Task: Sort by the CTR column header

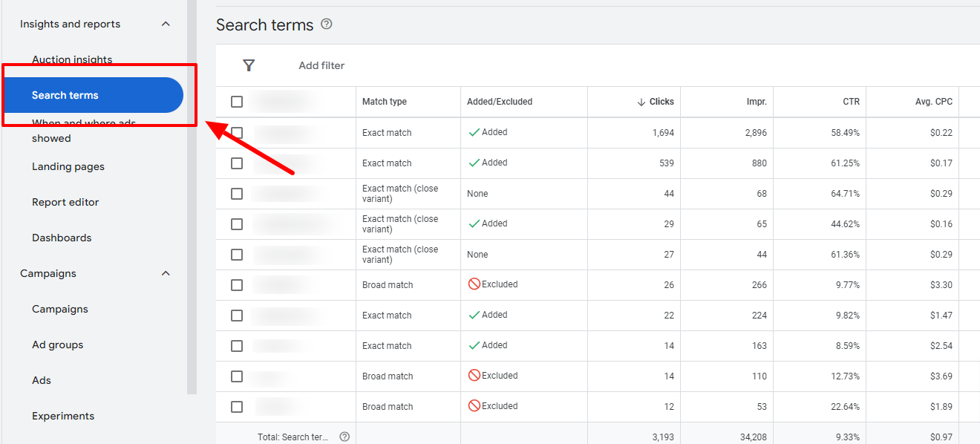Action: pyautogui.click(x=852, y=102)
